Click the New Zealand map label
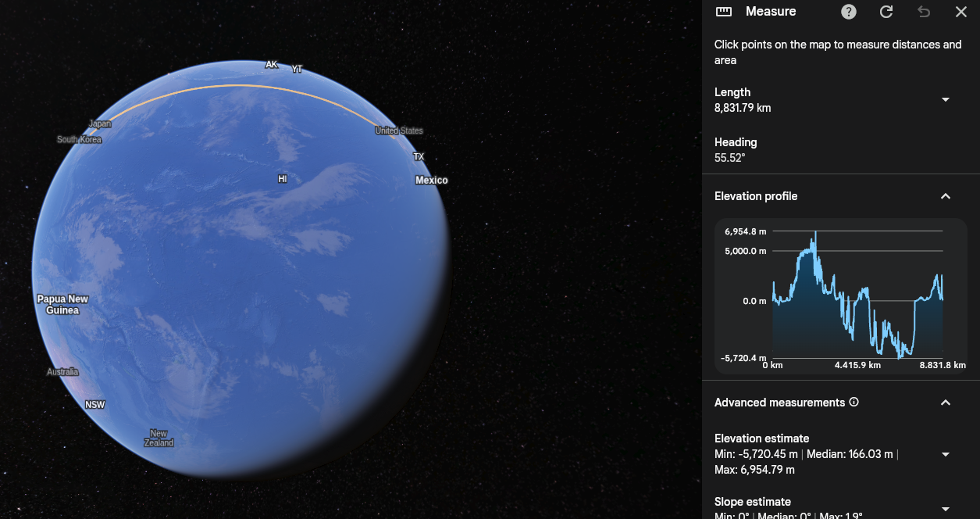Viewport: 980px width, 519px height. pos(159,438)
